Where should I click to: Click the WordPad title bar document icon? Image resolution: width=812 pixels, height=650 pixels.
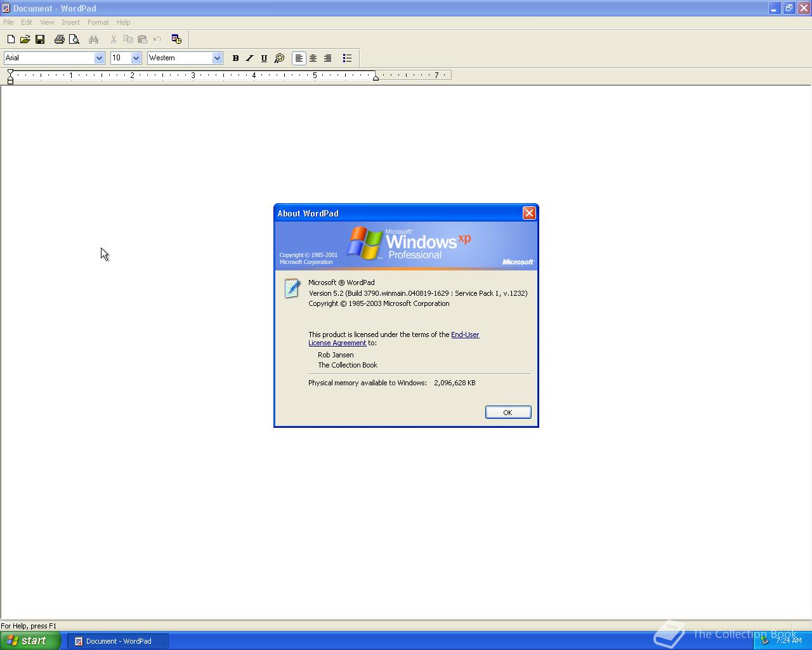coord(6,8)
